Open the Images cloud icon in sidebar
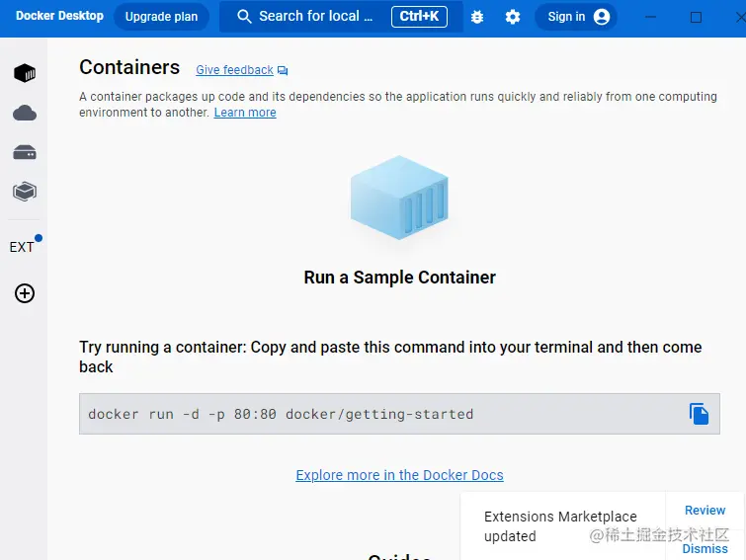The height and width of the screenshot is (560, 746). point(25,114)
